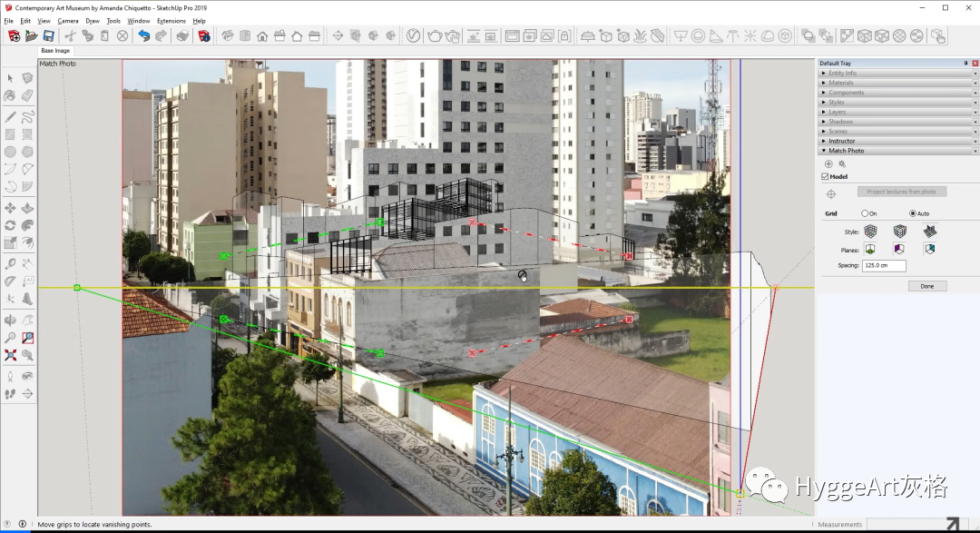This screenshot has height=533, width=980.
Task: Pin the Default Tray panel
Action: pos(965,64)
